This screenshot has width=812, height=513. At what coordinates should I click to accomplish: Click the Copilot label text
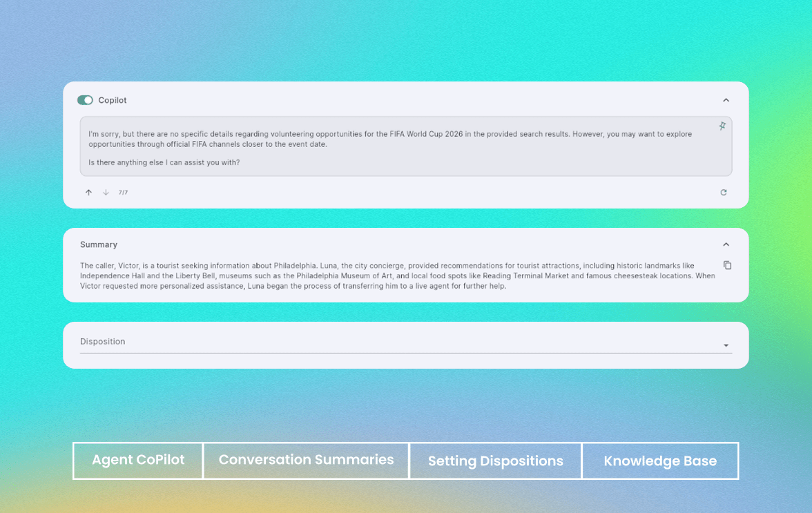pyautogui.click(x=113, y=100)
